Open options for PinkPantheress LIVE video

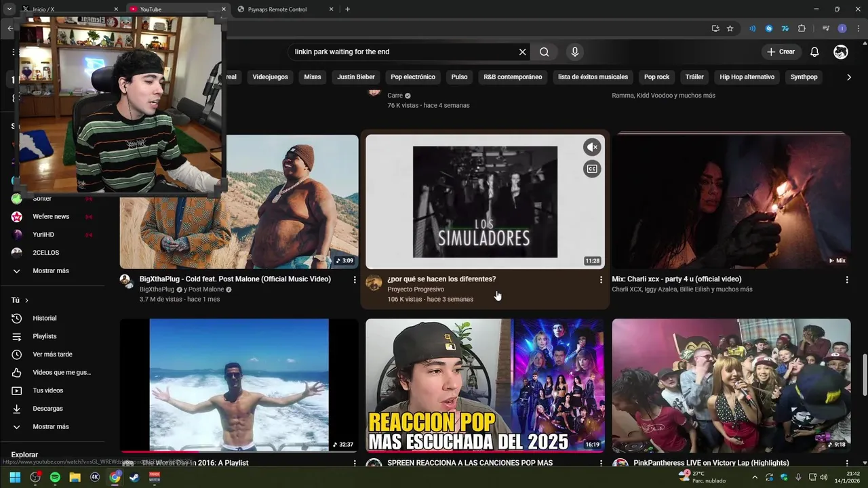coord(846,463)
